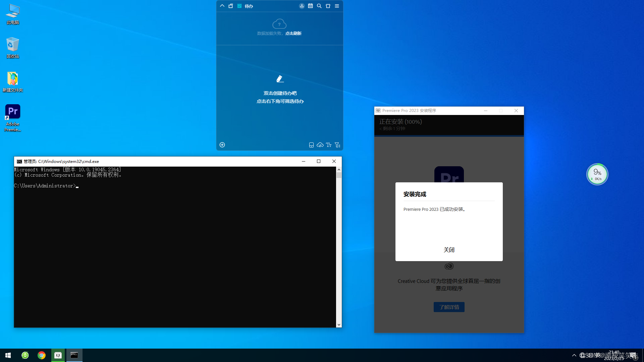Click the text 'Premiere Pro 2023 已成功安装。'
Viewport: 644px width, 362px height.
pos(434,209)
